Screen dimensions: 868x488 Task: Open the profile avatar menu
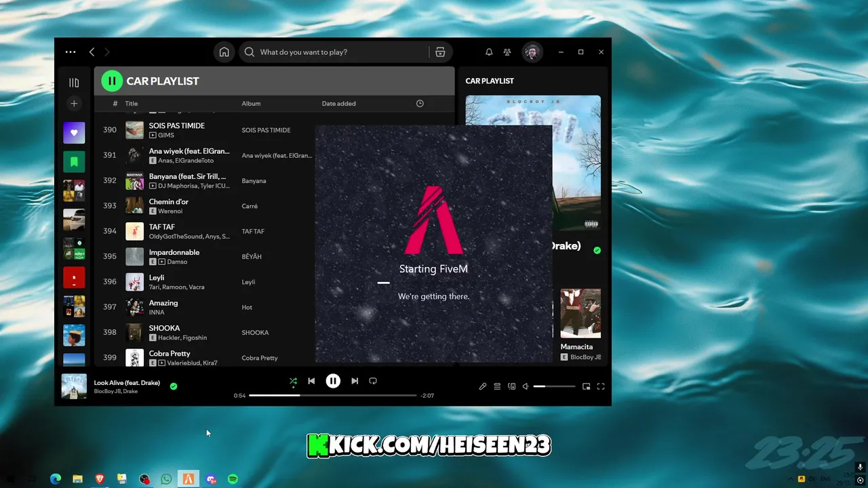[532, 52]
